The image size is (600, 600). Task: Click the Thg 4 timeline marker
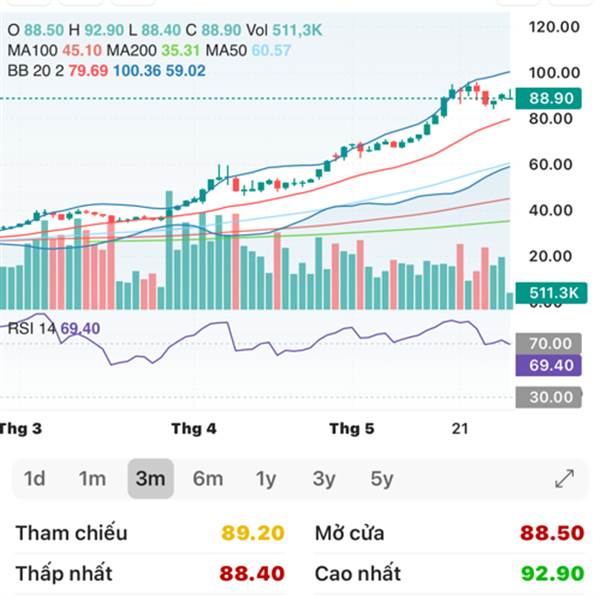point(193,429)
